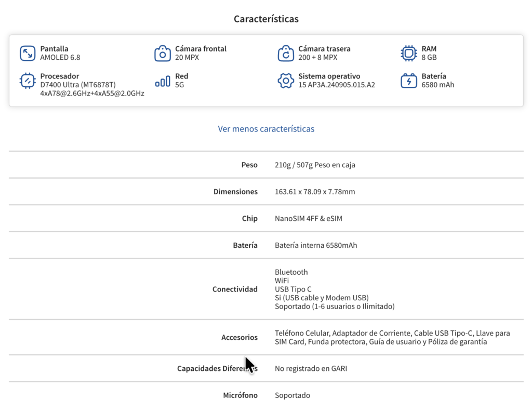532x413 pixels.
Task: Collapse with "Ver menos características" link
Action: pos(266,129)
